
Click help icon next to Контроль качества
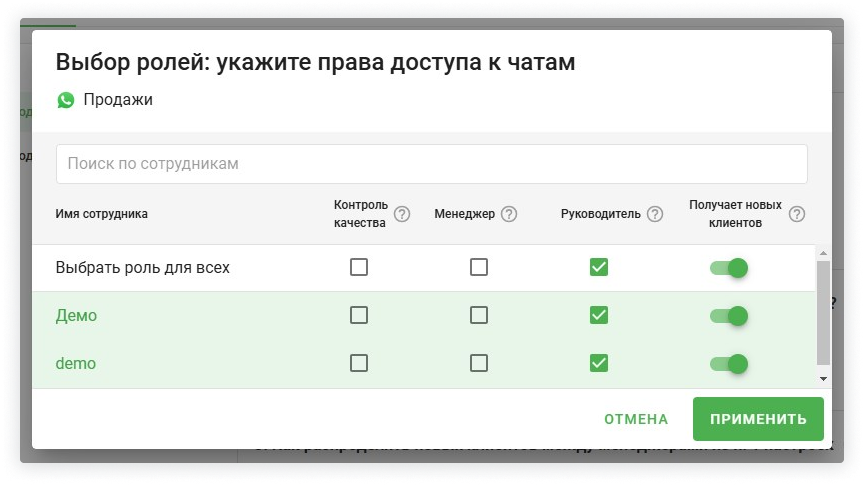pos(402,214)
